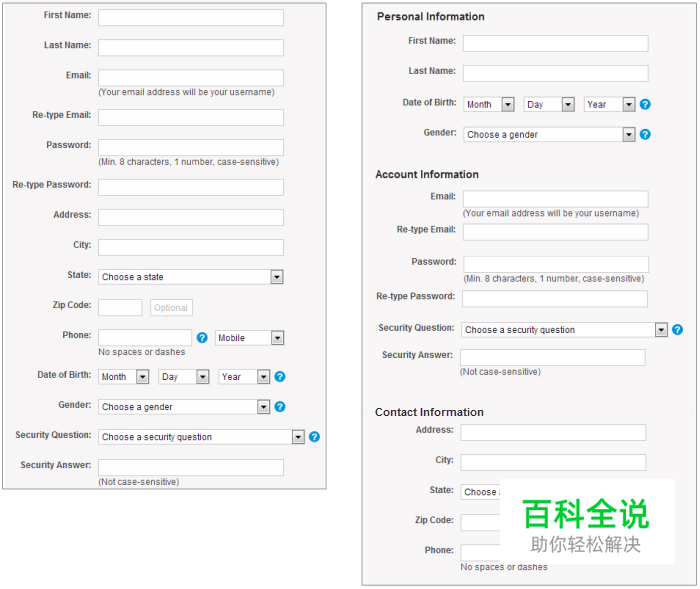
Task: Click the left form's Address field
Action: 191,217
